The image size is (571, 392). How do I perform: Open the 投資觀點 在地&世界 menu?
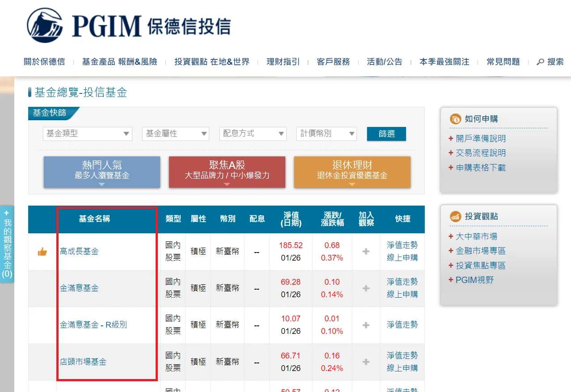[x=212, y=62]
